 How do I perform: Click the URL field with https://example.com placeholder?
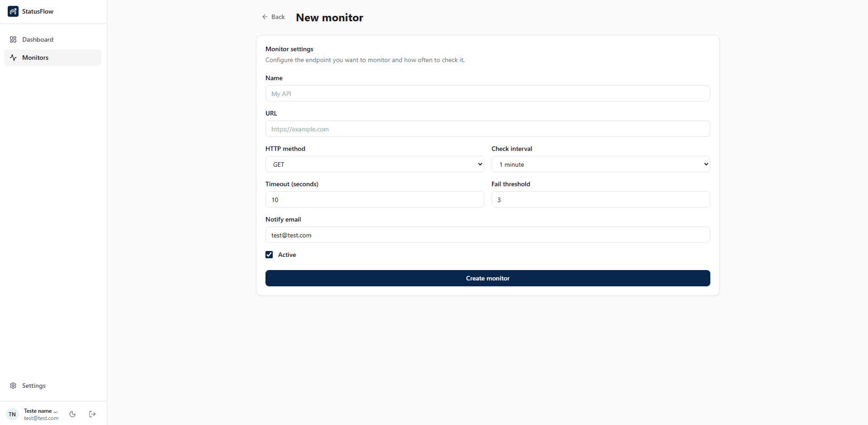[x=487, y=129]
